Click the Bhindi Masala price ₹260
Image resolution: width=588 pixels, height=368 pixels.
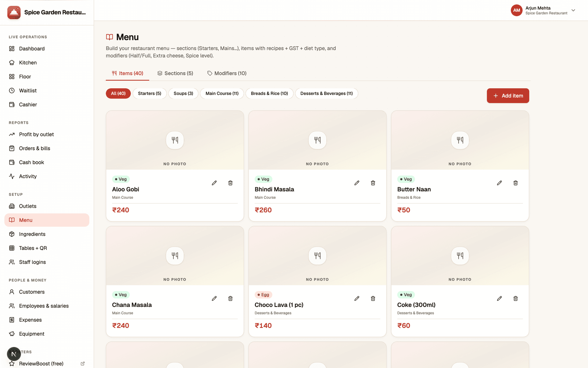coord(263,210)
